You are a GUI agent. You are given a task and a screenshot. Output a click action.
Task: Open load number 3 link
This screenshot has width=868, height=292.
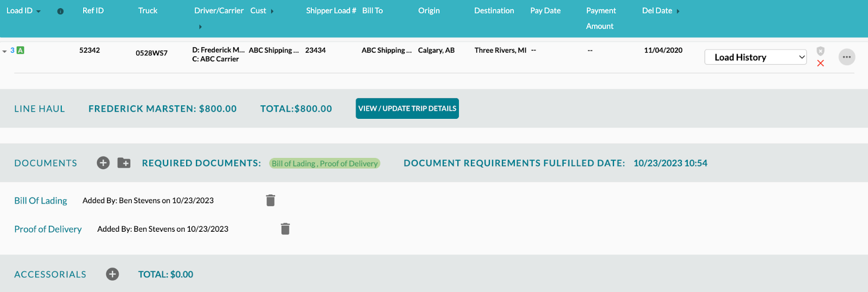[x=12, y=50]
